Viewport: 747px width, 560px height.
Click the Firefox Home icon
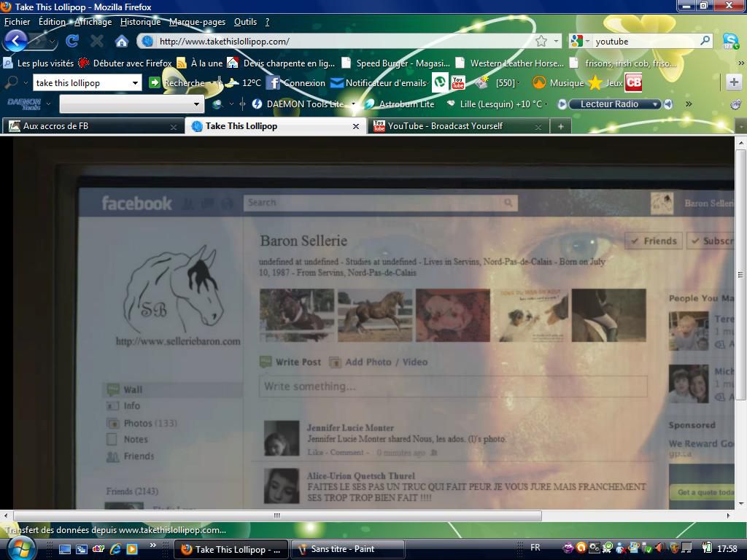point(122,41)
